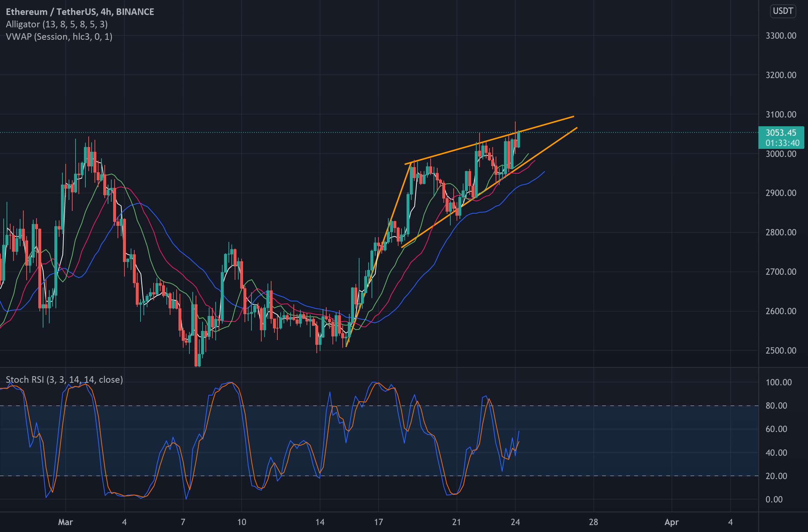This screenshot has height=532, width=808.
Task: Click the Mar date label on time axis
Action: pos(66,522)
